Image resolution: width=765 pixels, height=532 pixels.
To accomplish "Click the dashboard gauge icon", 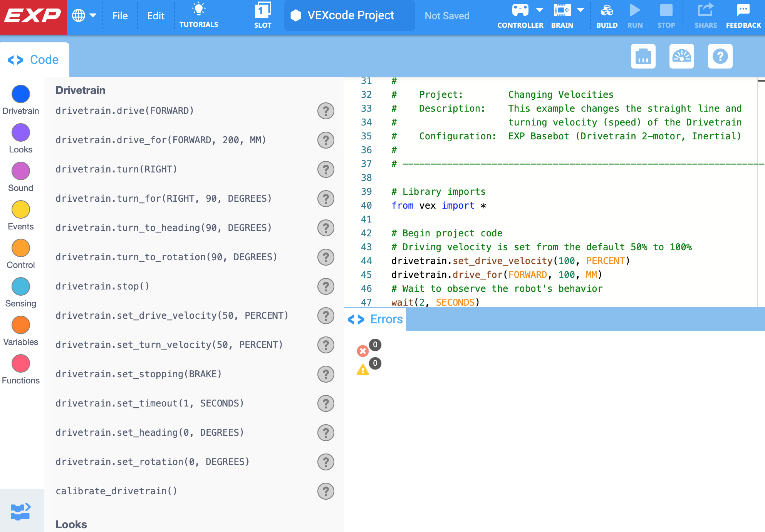I will 681,56.
